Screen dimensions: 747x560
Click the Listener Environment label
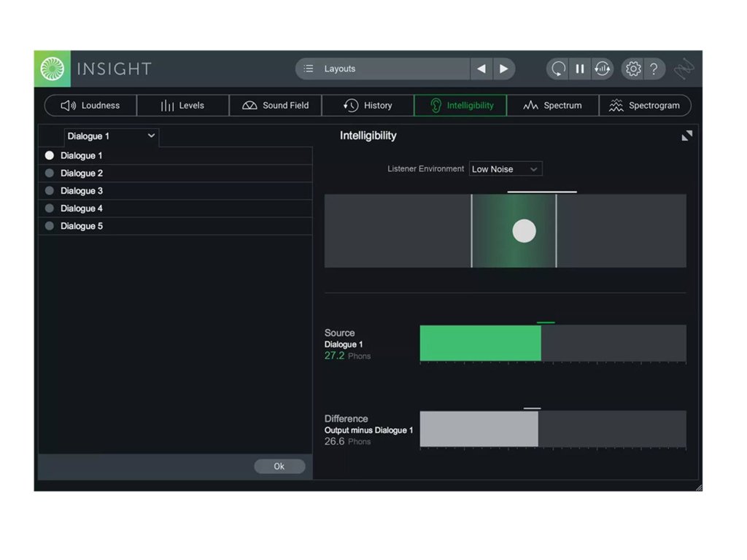(425, 168)
